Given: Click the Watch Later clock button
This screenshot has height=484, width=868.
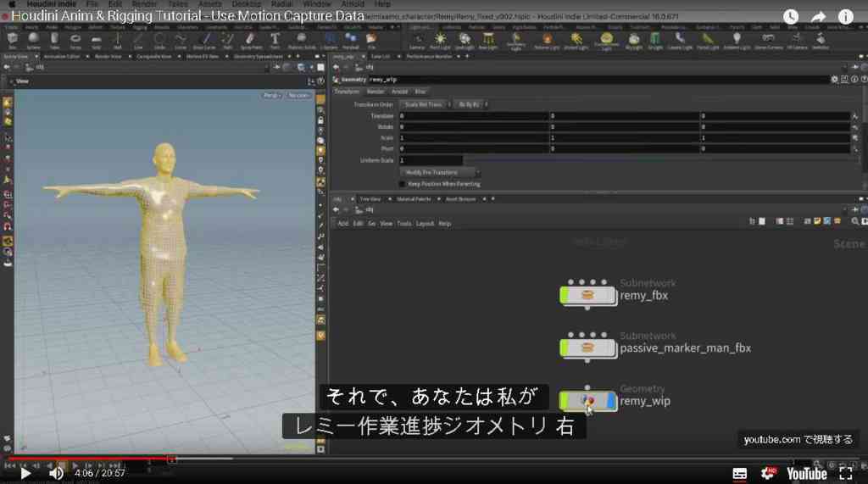Looking at the screenshot, I should click(791, 17).
